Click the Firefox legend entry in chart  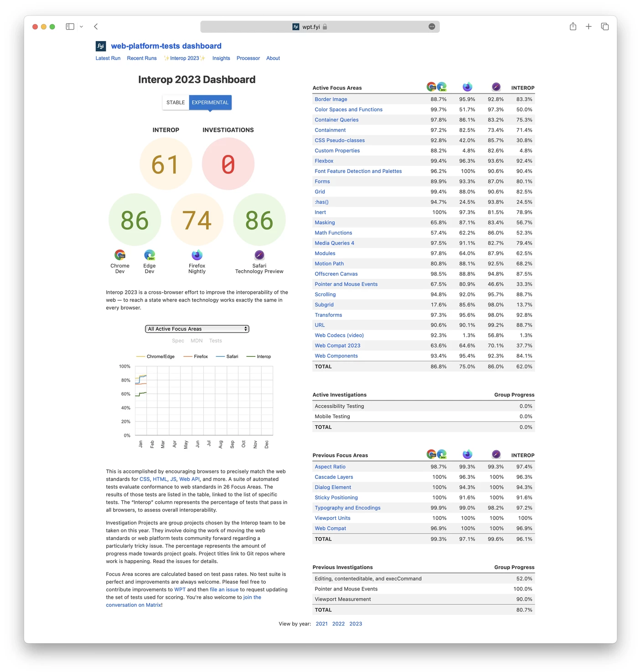click(196, 357)
